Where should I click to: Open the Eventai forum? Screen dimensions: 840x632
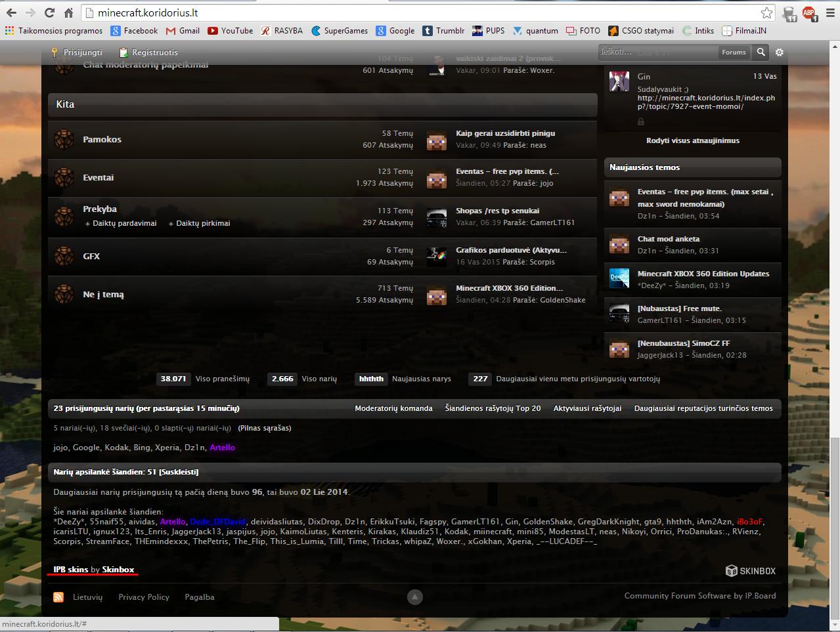point(98,177)
